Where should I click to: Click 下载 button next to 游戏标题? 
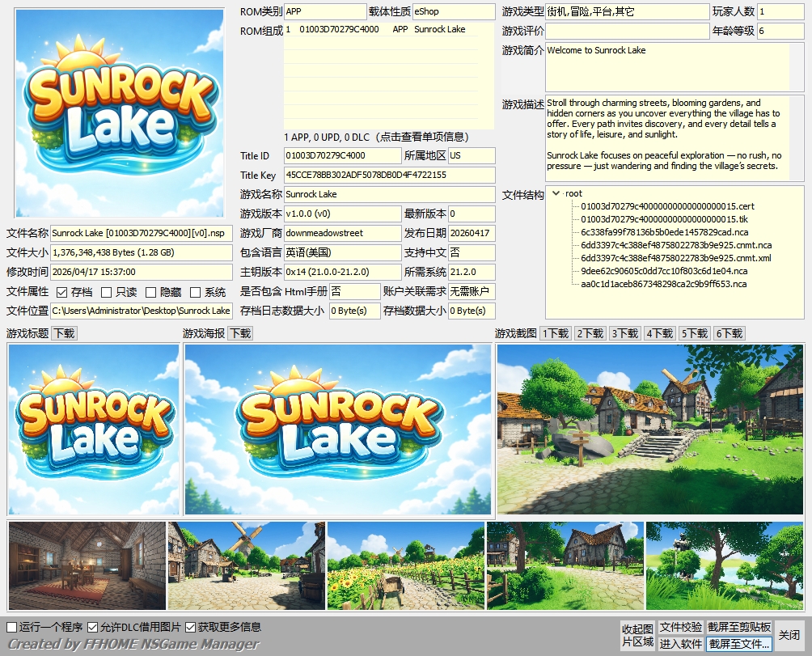tap(64, 333)
